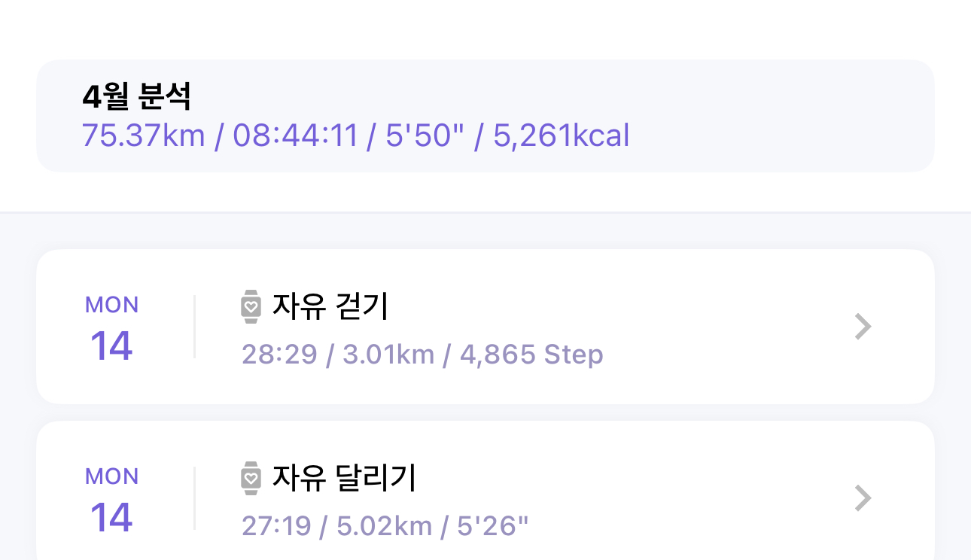
Task: Open the 4월 분석 monthly analysis title
Action: click(x=137, y=96)
